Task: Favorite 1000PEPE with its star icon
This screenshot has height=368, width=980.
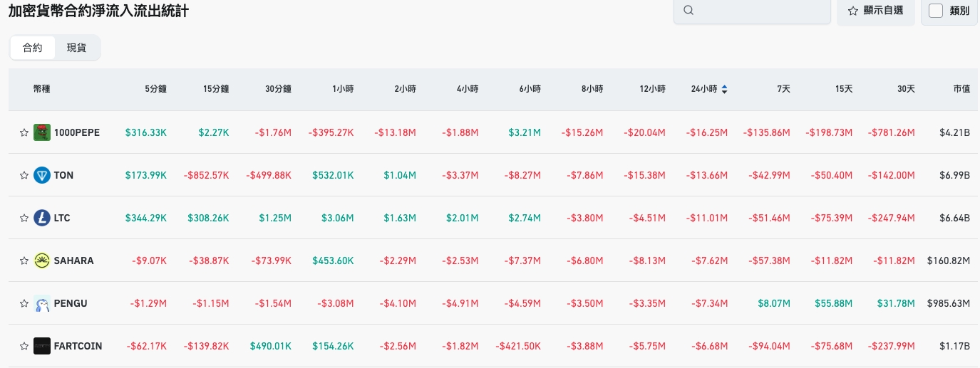Action: 24,132
